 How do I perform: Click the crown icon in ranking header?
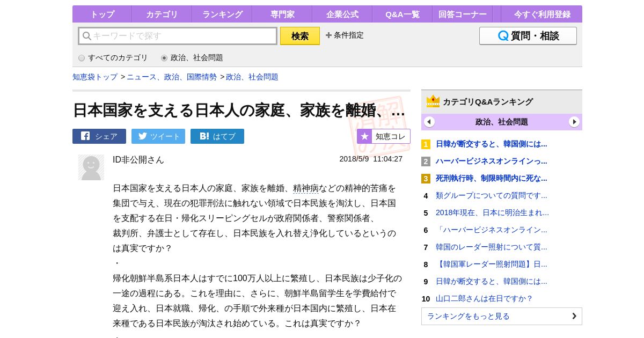(433, 101)
